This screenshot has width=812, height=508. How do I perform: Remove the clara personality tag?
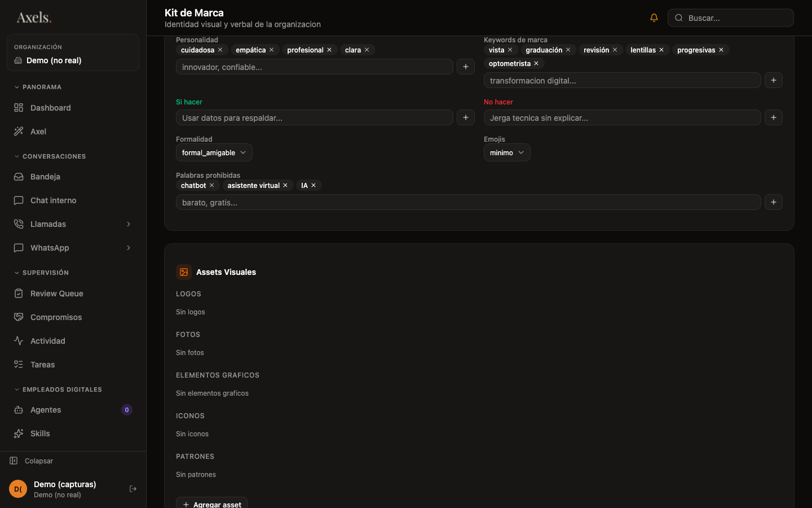(x=367, y=50)
